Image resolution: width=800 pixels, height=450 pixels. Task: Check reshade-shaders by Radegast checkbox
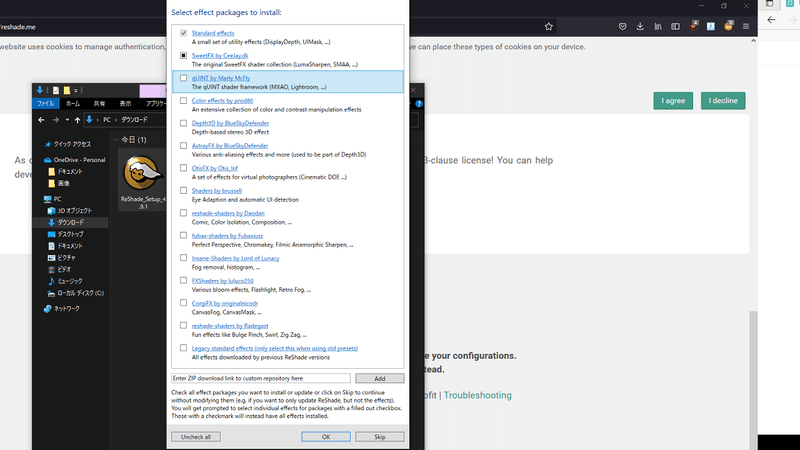[183, 325]
